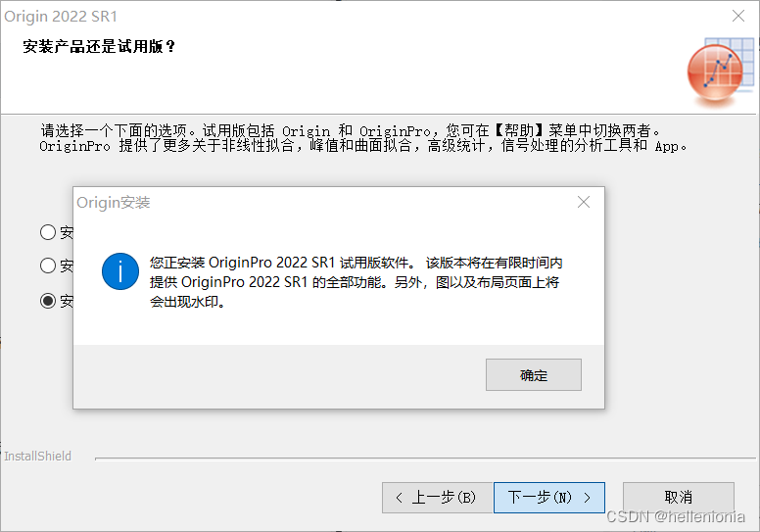
Task: Select the third, currently checked radio button
Action: [x=48, y=301]
